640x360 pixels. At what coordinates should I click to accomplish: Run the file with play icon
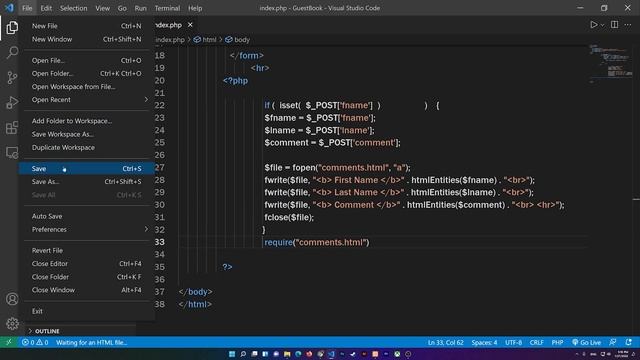click(x=593, y=25)
